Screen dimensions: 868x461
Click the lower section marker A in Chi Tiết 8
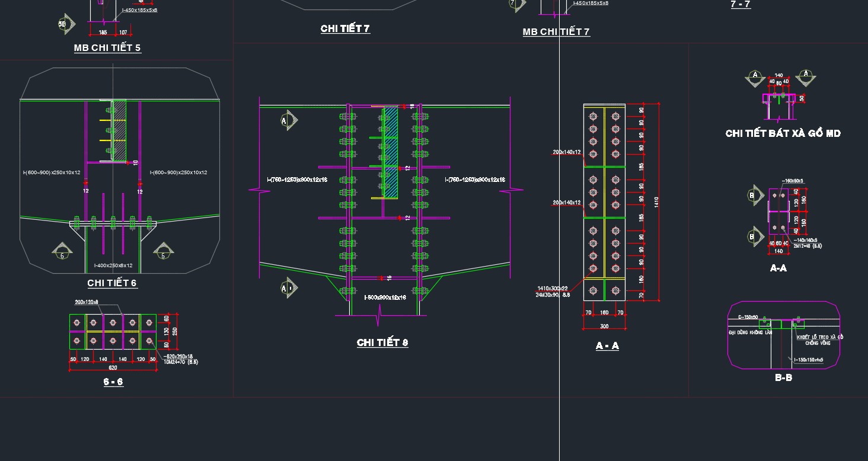287,288
